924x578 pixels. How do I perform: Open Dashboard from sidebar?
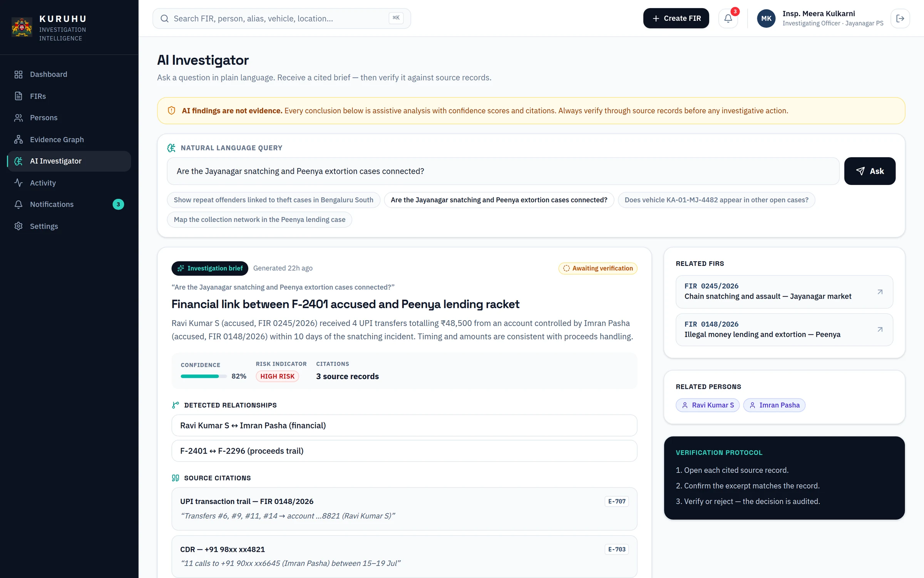coord(69,74)
